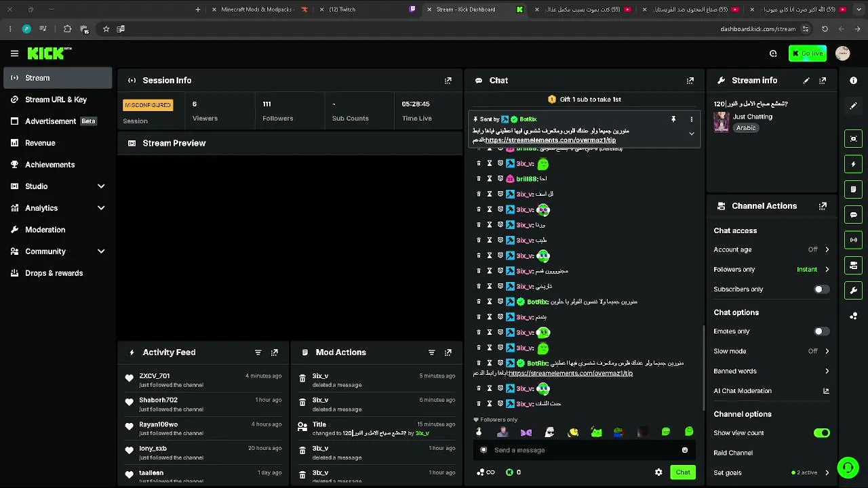Open Drops & rewards page
Image resolution: width=868 pixels, height=488 pixels.
(x=58, y=273)
